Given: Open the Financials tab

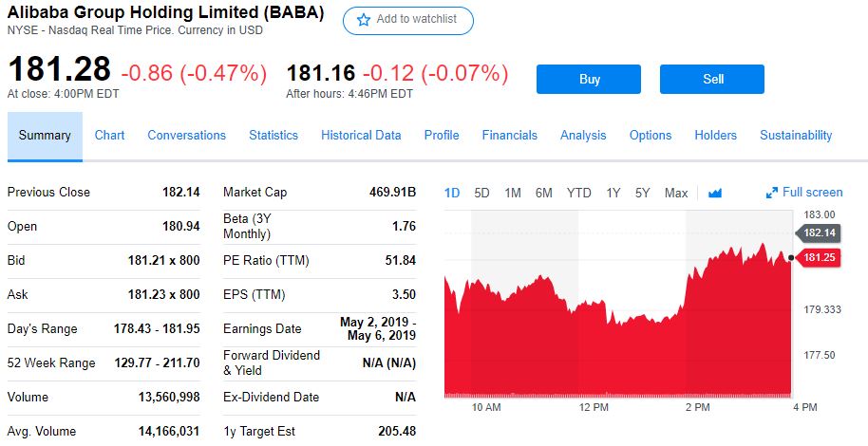Looking at the screenshot, I should [509, 135].
